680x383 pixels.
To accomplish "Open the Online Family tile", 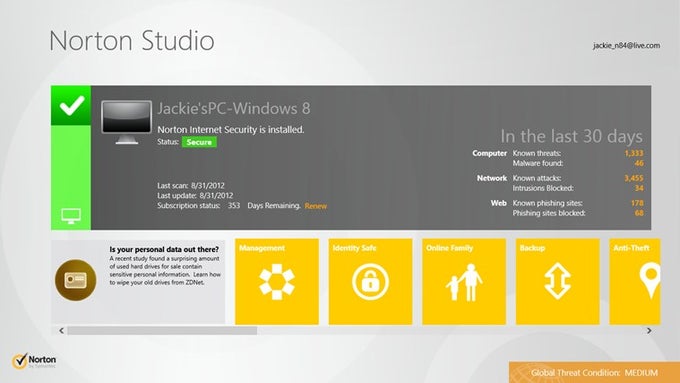I will 464,281.
